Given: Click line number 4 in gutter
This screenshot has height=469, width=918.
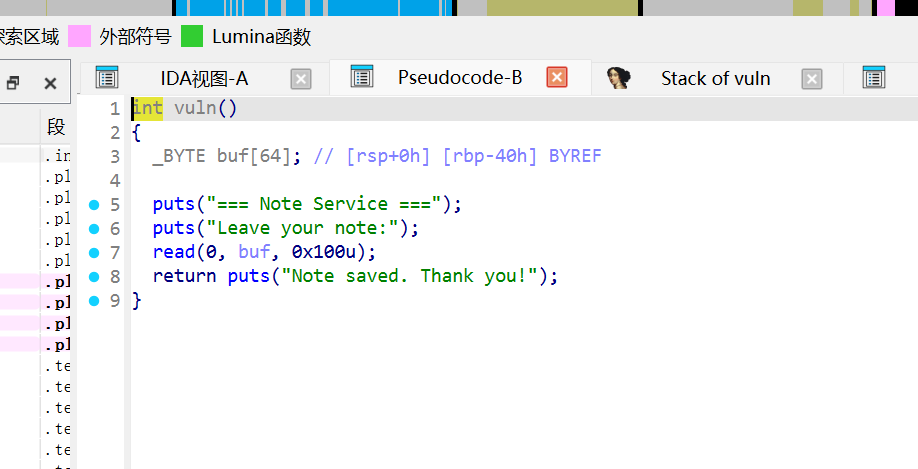Looking at the screenshot, I should [x=115, y=180].
